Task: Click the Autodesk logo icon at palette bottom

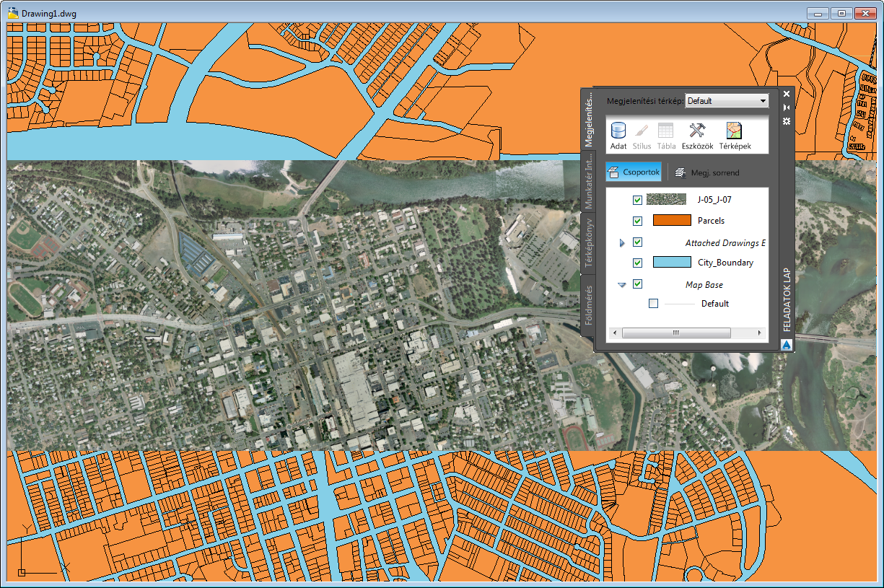Action: coord(787,345)
